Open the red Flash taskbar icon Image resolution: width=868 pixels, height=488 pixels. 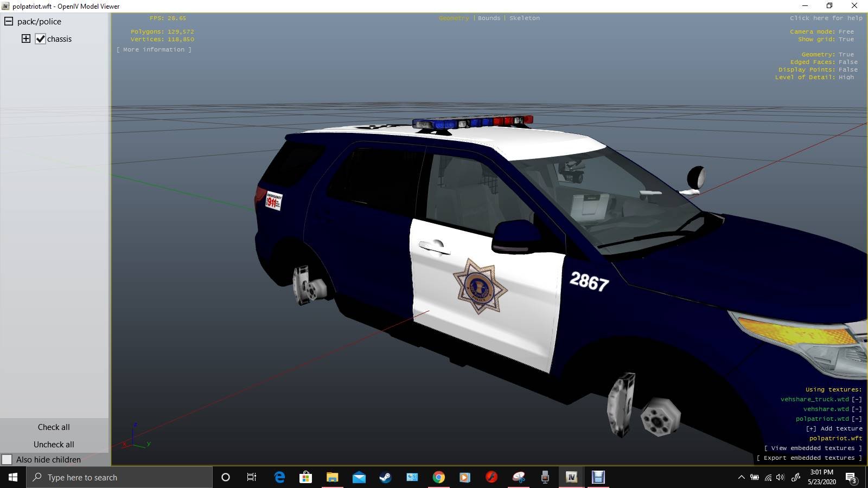pyautogui.click(x=492, y=477)
